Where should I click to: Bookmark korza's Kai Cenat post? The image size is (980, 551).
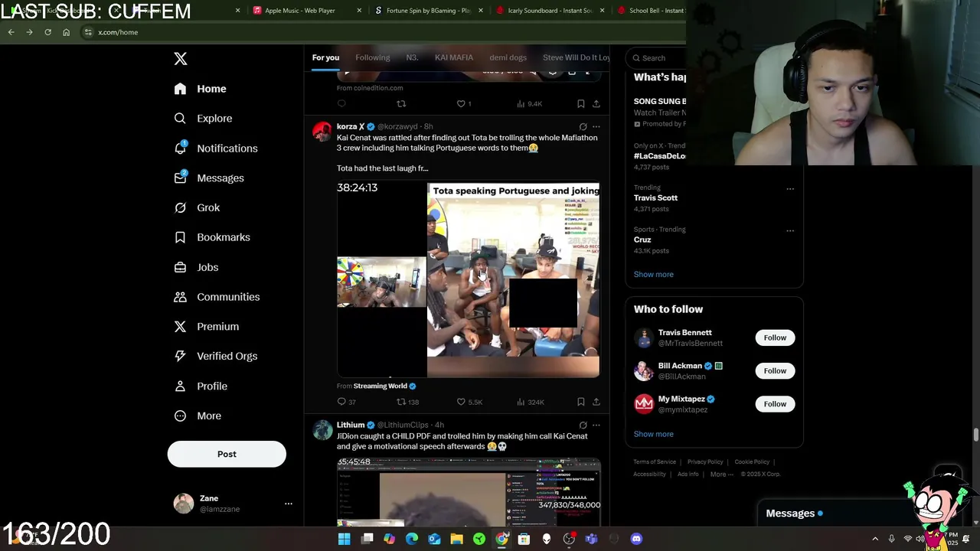[x=581, y=402]
